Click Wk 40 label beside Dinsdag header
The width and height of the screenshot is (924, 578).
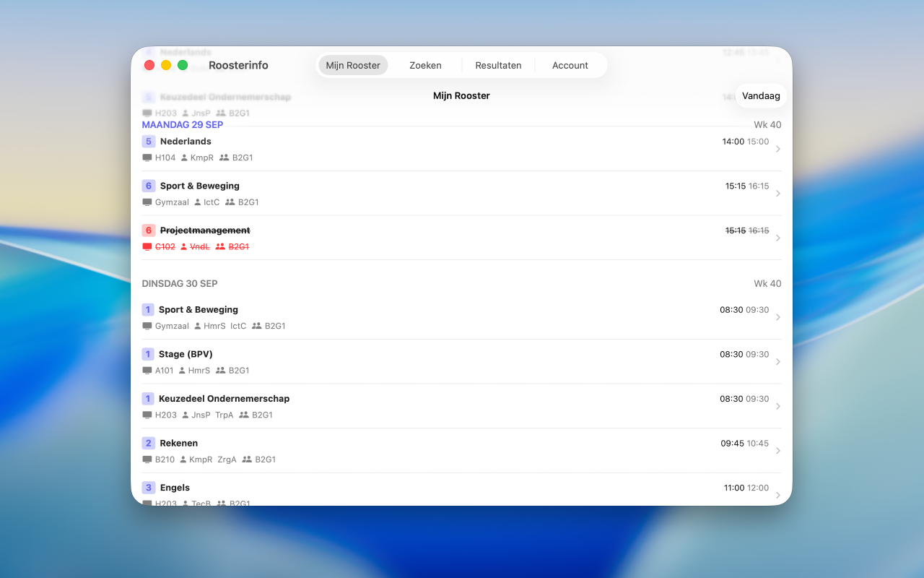767,284
